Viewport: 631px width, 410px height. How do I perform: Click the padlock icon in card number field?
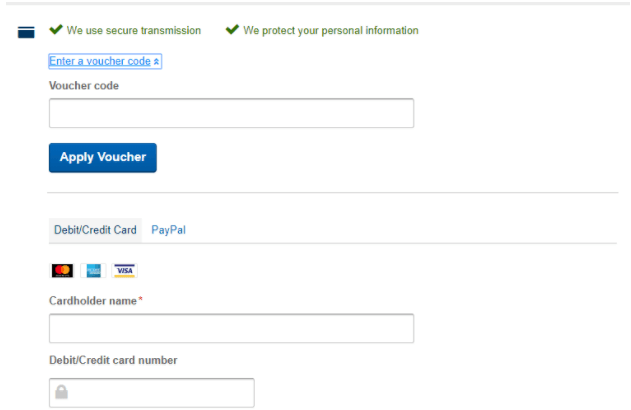pyautogui.click(x=62, y=393)
